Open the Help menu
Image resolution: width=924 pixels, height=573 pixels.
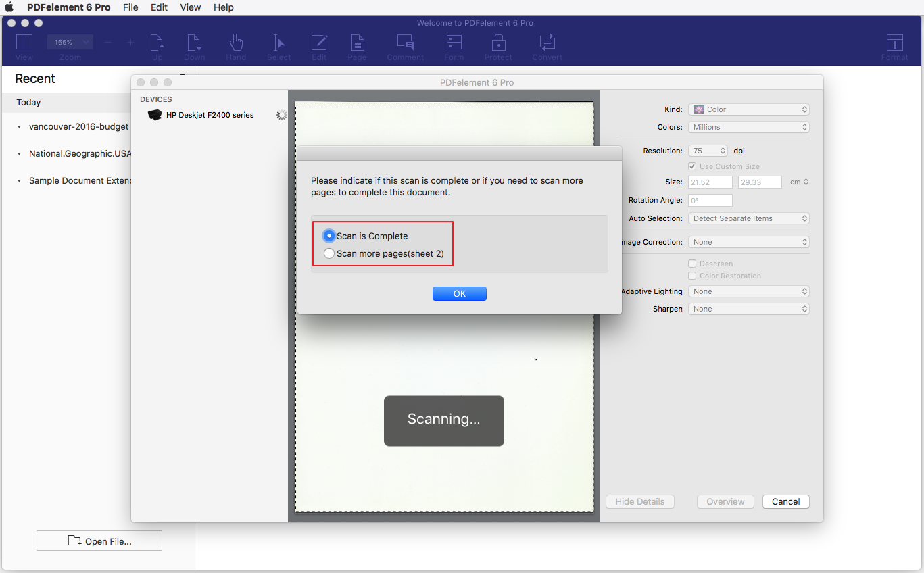(x=223, y=7)
